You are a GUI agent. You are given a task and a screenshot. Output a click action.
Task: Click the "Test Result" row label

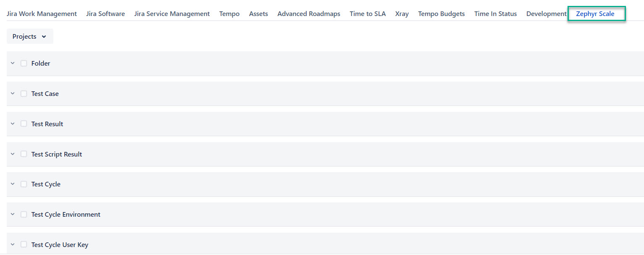click(47, 124)
